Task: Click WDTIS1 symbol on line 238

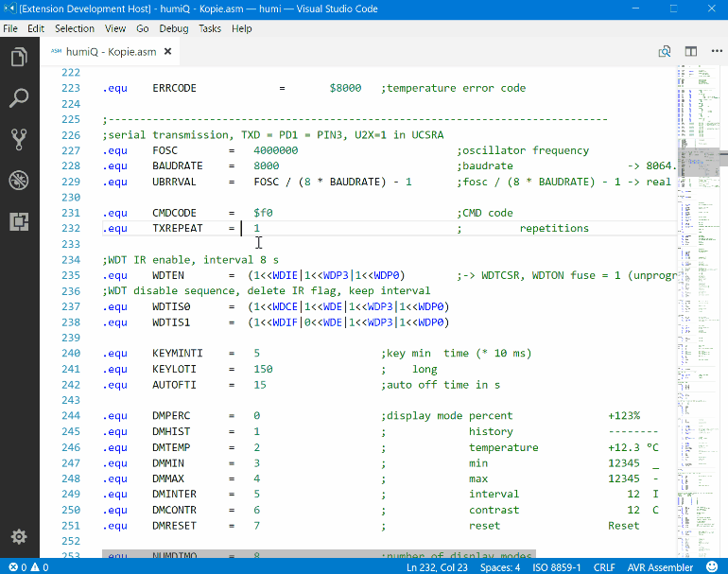Action: coord(171,322)
